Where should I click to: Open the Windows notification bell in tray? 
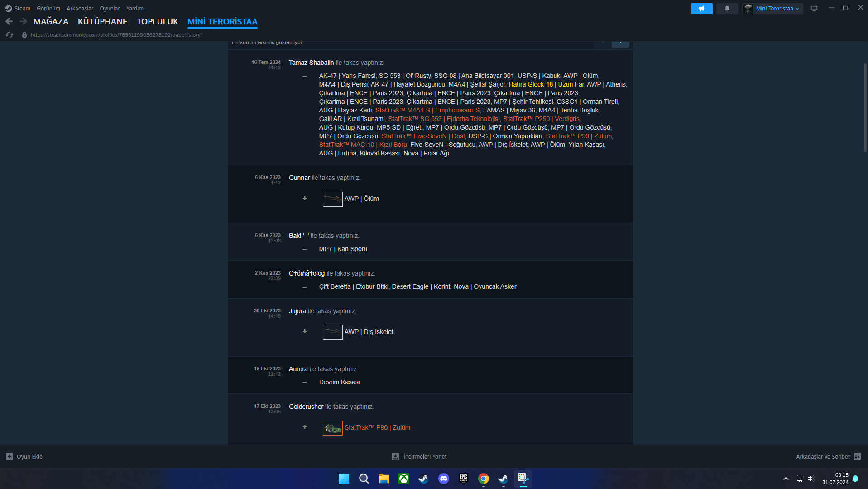coord(855,479)
